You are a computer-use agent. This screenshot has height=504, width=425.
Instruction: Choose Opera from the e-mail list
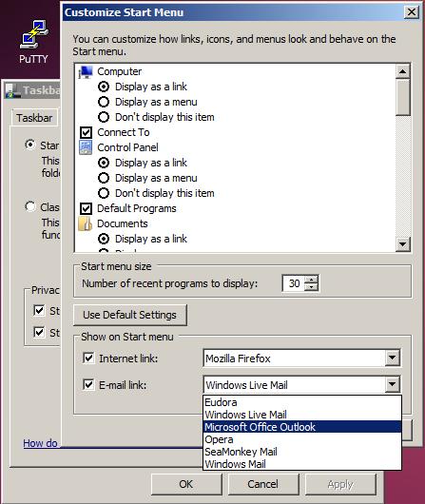302,439
